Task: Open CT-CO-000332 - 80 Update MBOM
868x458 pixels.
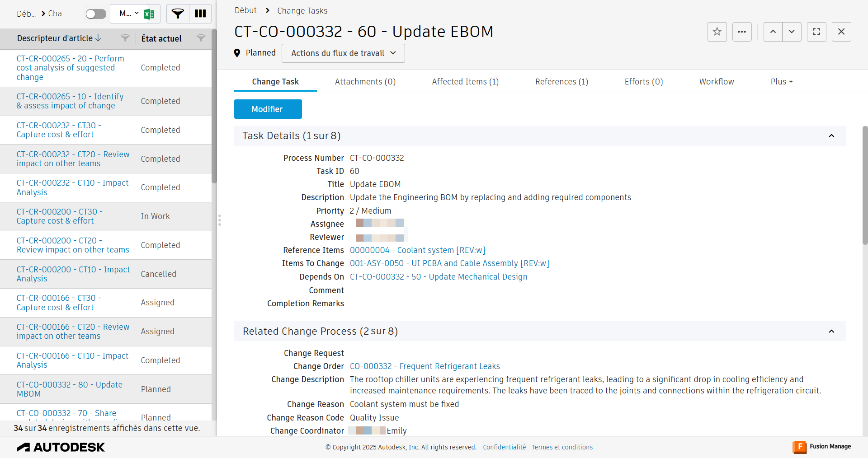Action: point(70,389)
